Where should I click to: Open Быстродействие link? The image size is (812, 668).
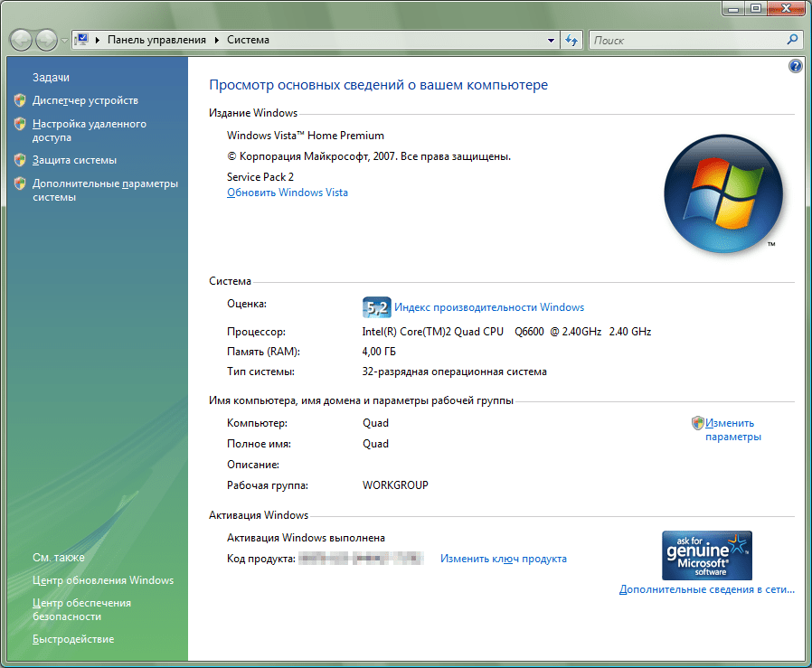73,639
